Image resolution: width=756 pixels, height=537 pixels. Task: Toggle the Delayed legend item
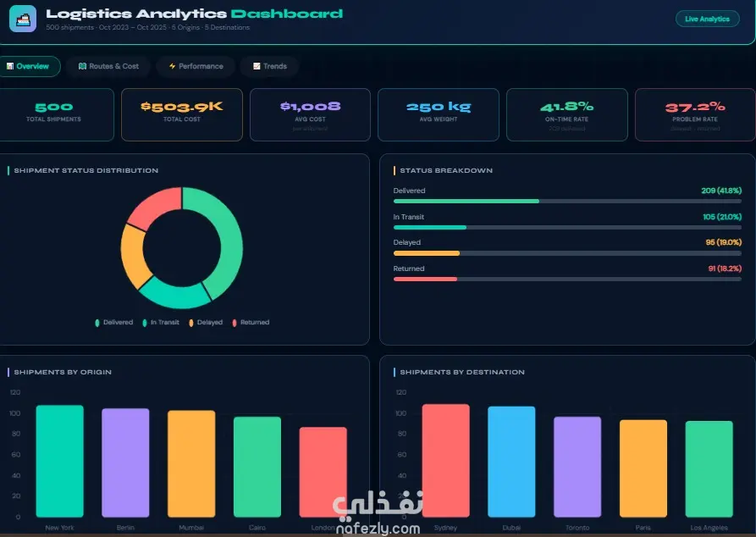(x=206, y=323)
